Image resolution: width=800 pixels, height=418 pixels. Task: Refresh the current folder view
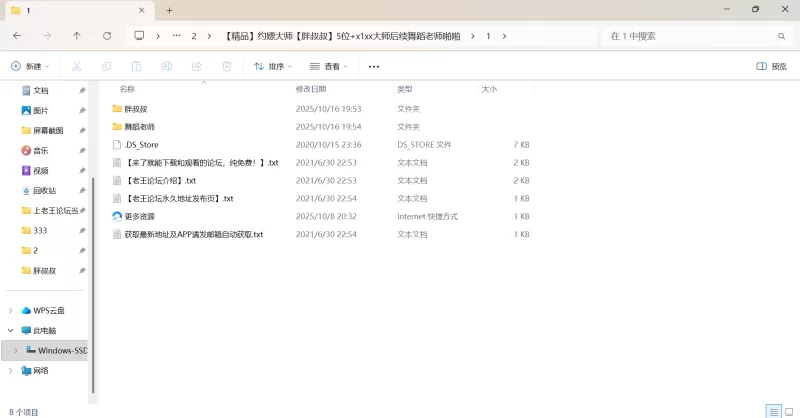click(x=107, y=36)
